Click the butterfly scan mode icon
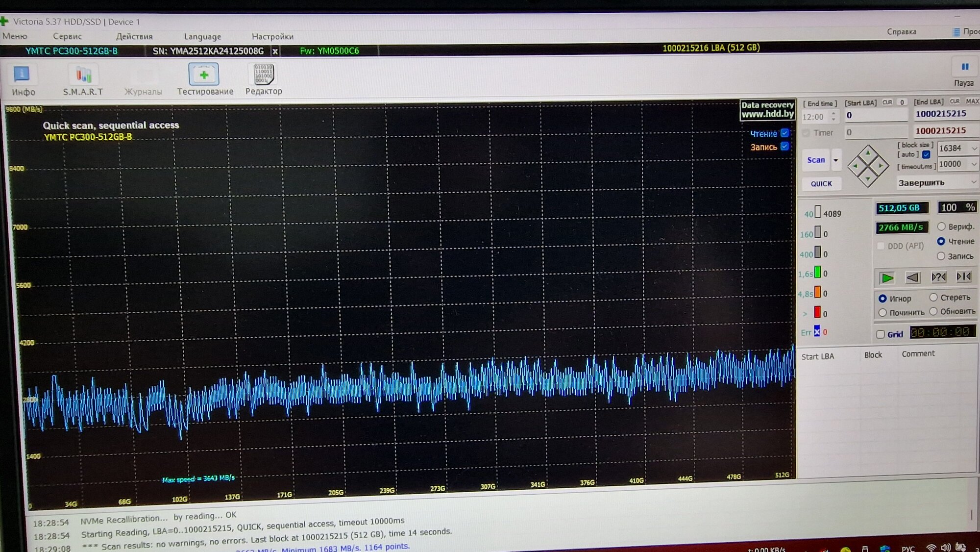The width and height of the screenshot is (980, 552). [963, 277]
